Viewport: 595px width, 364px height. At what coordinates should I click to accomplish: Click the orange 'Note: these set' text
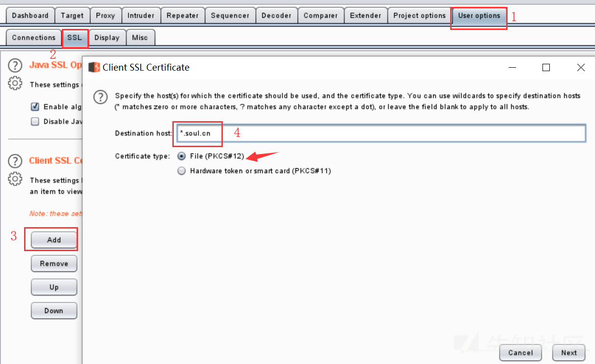pyautogui.click(x=55, y=213)
